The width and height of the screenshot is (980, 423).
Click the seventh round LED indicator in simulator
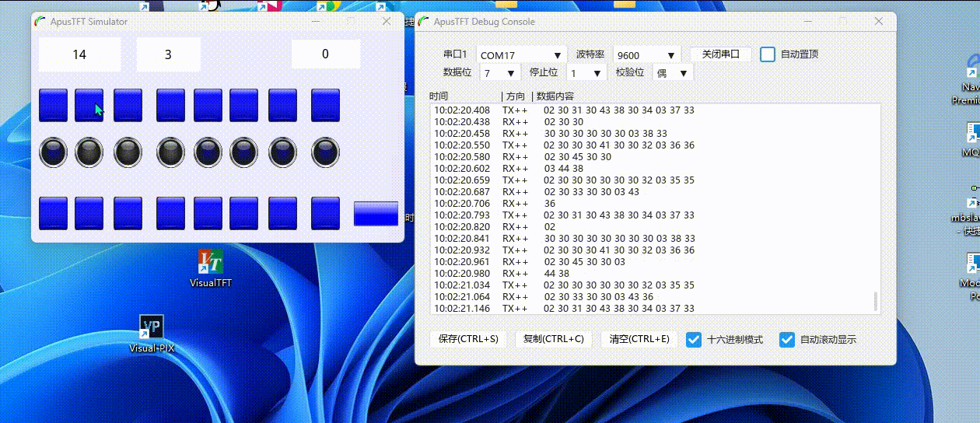[x=282, y=152]
